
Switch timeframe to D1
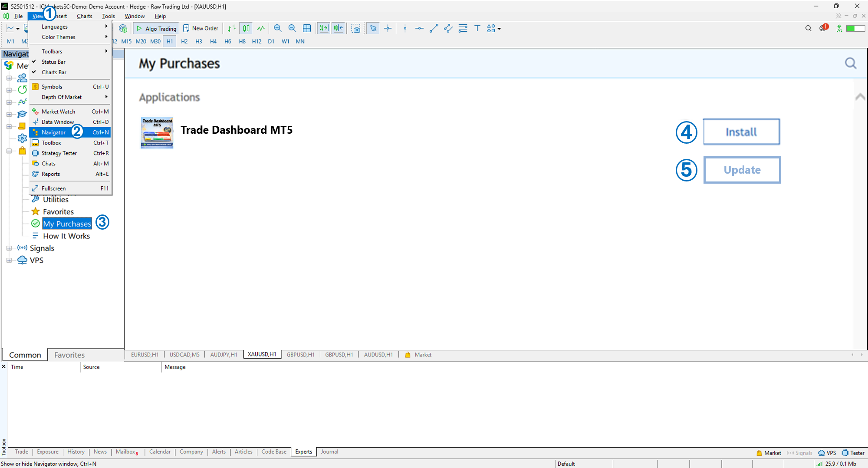point(271,41)
